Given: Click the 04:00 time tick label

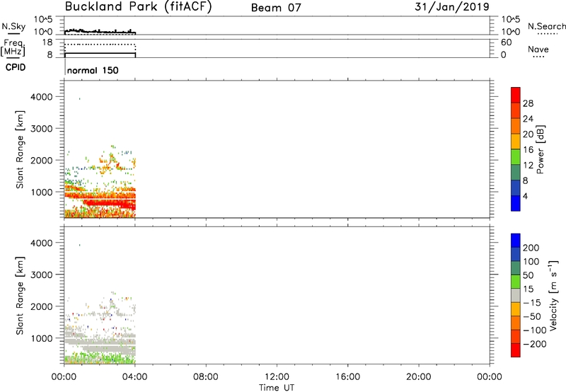Looking at the screenshot, I should (134, 377).
